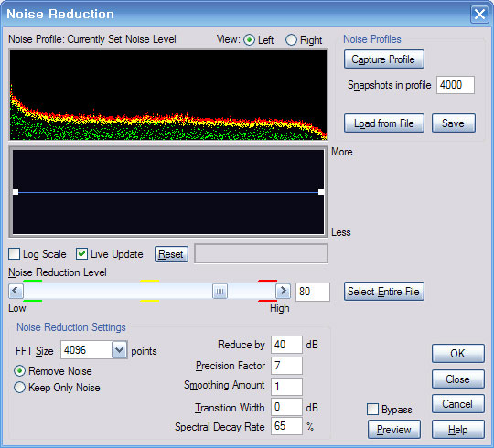Click the right arrow of noise level slider
Viewport: 494px width, 448px height.
tap(283, 291)
